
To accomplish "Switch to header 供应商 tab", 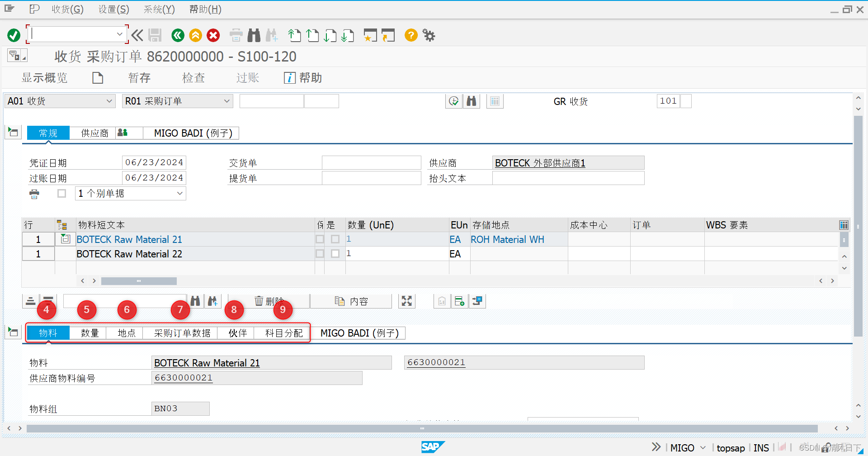I will 94,133.
